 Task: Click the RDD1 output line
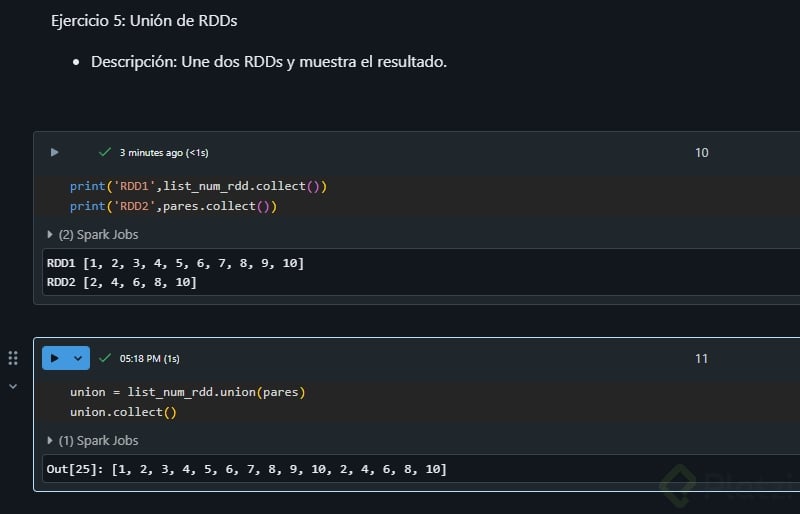pyautogui.click(x=175, y=263)
